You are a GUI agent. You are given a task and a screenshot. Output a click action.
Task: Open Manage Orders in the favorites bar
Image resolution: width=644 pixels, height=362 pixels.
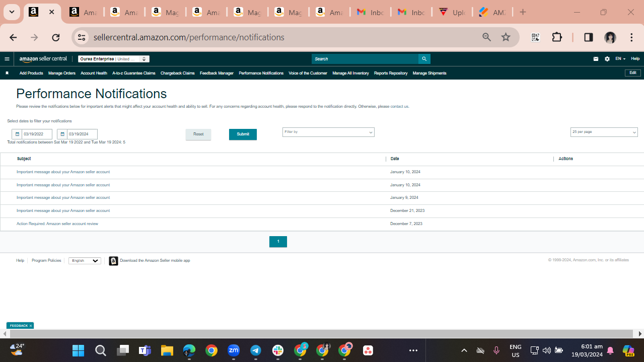(62, 73)
